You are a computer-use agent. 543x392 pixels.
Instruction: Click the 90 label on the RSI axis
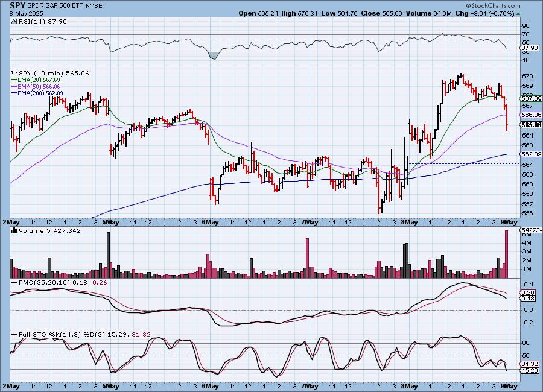click(526, 25)
